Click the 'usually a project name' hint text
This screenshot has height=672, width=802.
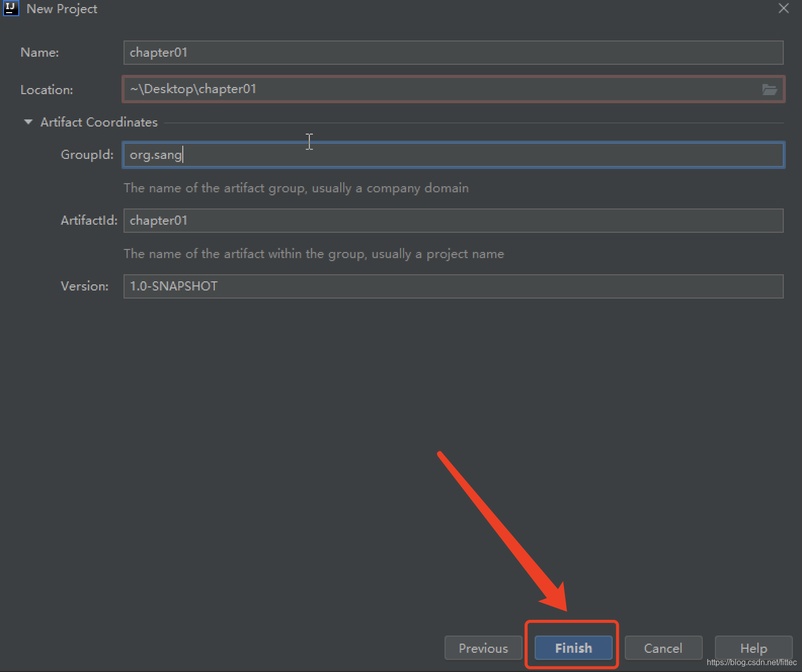pos(438,254)
